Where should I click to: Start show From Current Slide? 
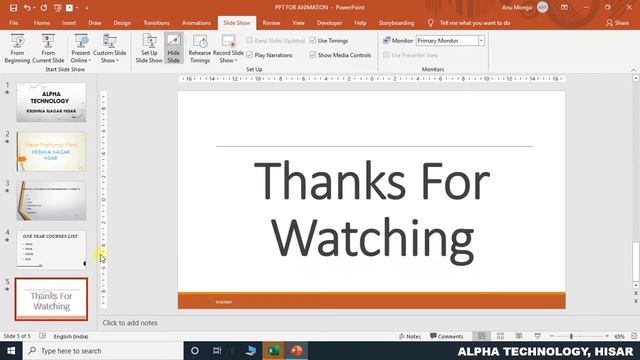[x=48, y=48]
